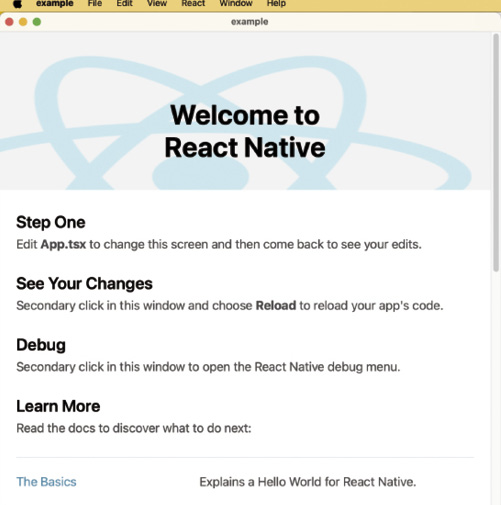Click the vertical scrollbar thumb
The image size is (501, 505).
pyautogui.click(x=496, y=152)
